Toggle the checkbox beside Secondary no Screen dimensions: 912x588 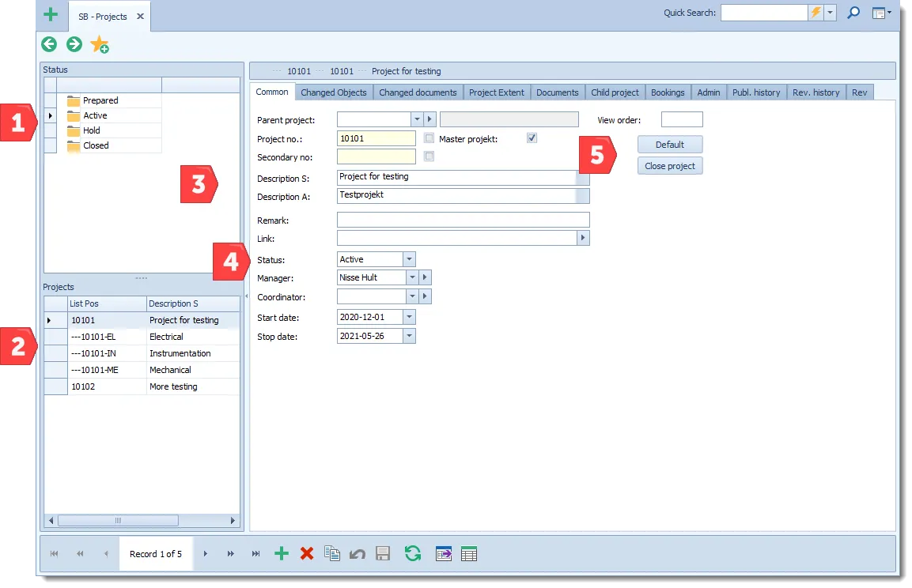pyautogui.click(x=430, y=156)
